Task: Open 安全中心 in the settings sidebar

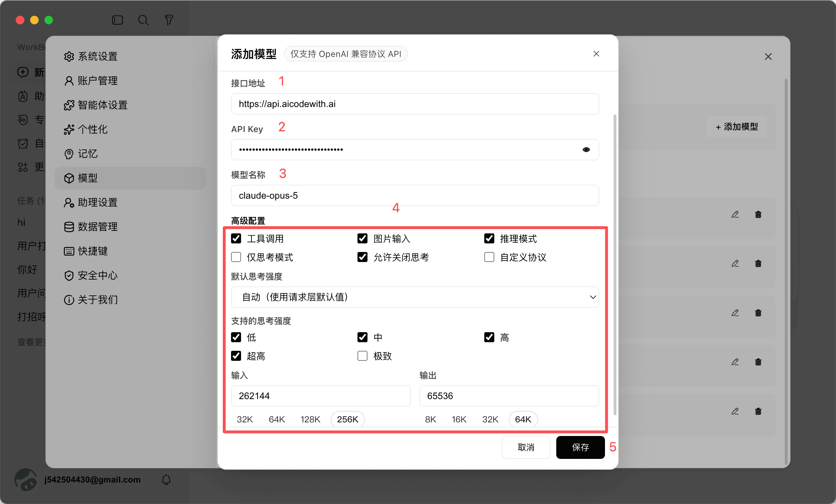Action: [x=130, y=275]
